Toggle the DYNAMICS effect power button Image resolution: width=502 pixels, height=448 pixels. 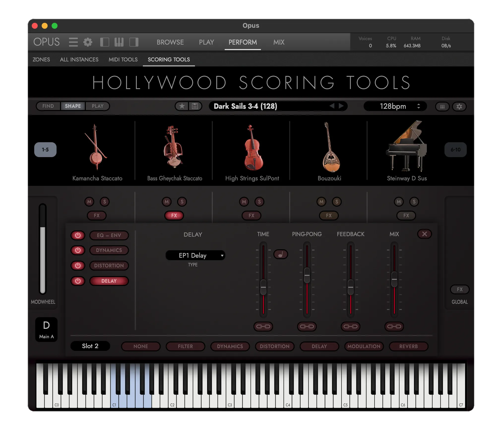tap(78, 250)
